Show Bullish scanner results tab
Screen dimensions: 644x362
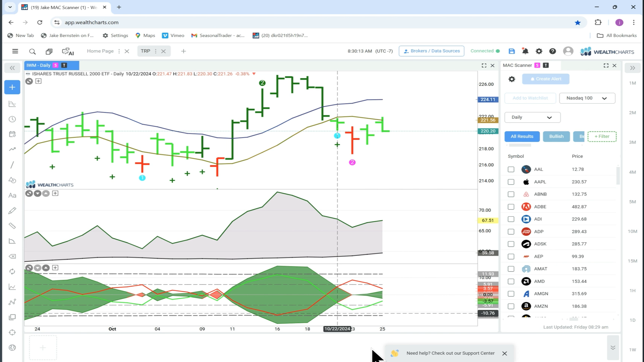coord(556,136)
